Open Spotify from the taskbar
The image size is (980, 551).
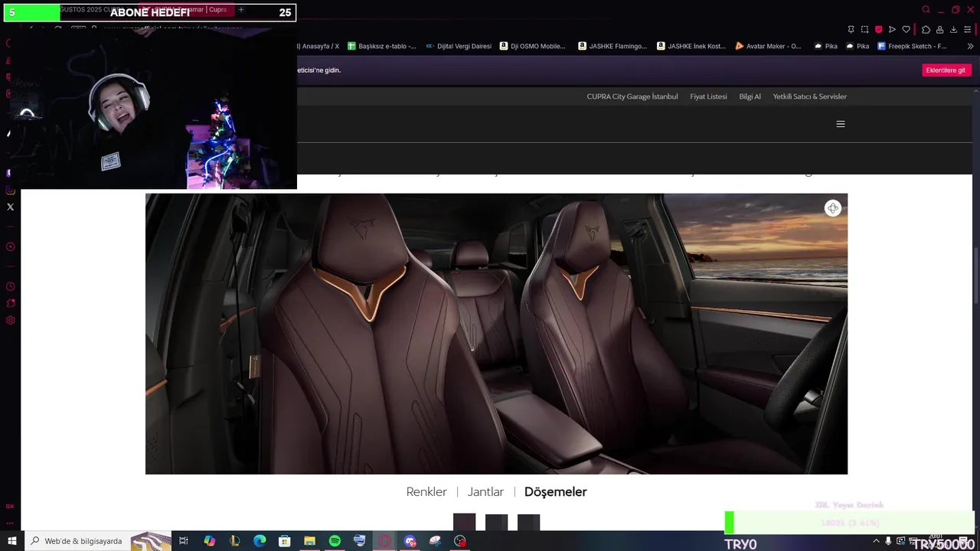[335, 541]
